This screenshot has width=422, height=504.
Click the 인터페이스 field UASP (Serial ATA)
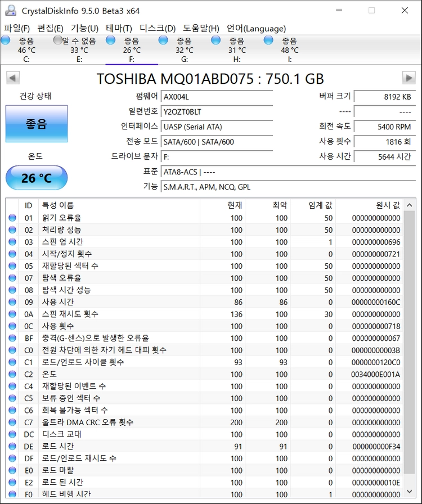tap(217, 127)
